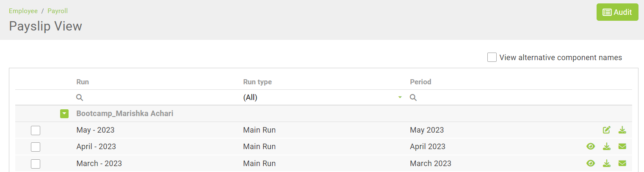View the April 2023 payslip
The height and width of the screenshot is (172, 644).
(591, 147)
